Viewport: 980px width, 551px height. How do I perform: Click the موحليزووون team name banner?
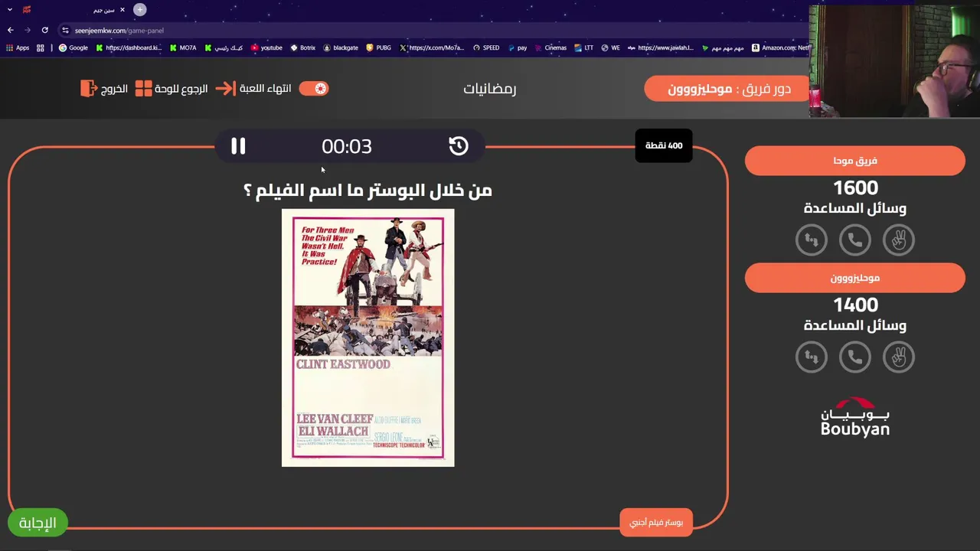855,278
